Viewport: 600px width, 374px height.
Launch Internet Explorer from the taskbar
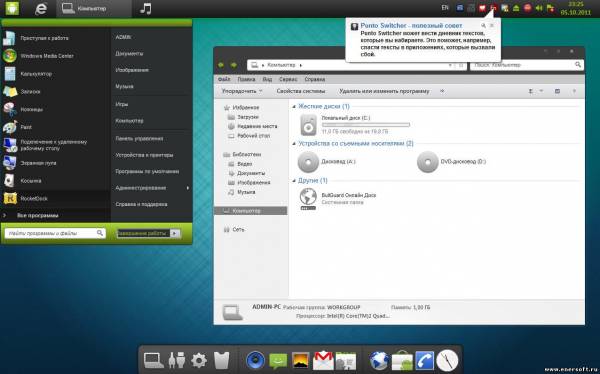tap(41, 8)
